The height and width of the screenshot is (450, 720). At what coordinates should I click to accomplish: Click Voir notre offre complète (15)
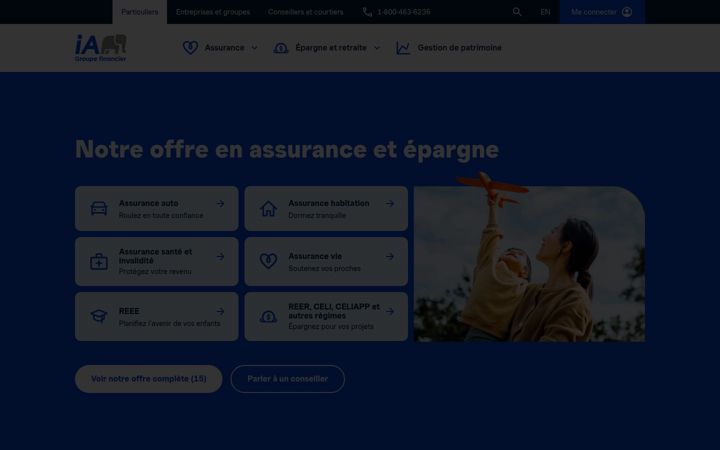pyautogui.click(x=149, y=379)
